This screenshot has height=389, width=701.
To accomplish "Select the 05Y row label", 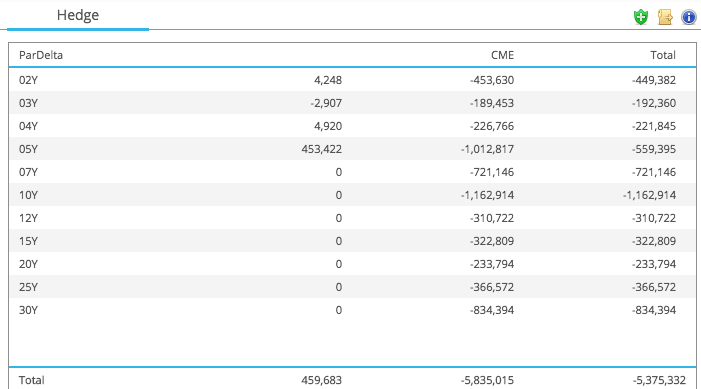I will [x=28, y=149].
